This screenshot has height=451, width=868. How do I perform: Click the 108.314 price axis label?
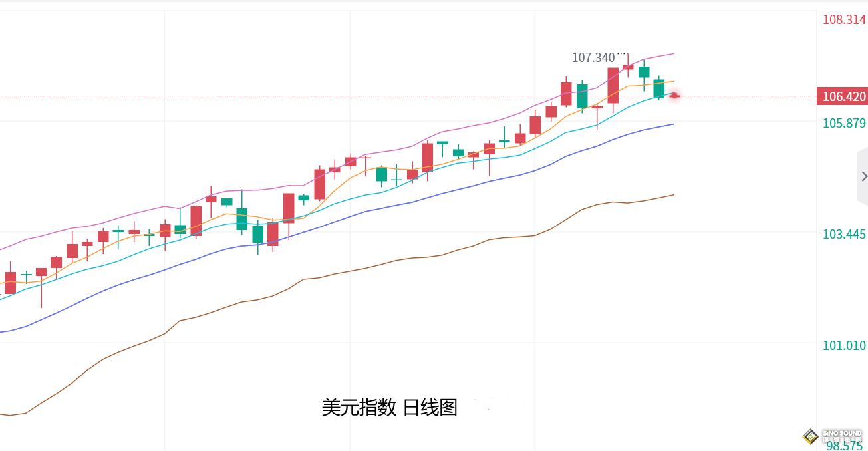point(844,20)
